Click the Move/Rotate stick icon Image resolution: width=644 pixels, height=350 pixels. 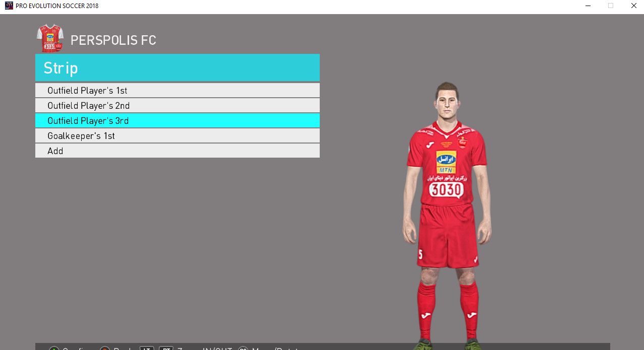tap(243, 348)
